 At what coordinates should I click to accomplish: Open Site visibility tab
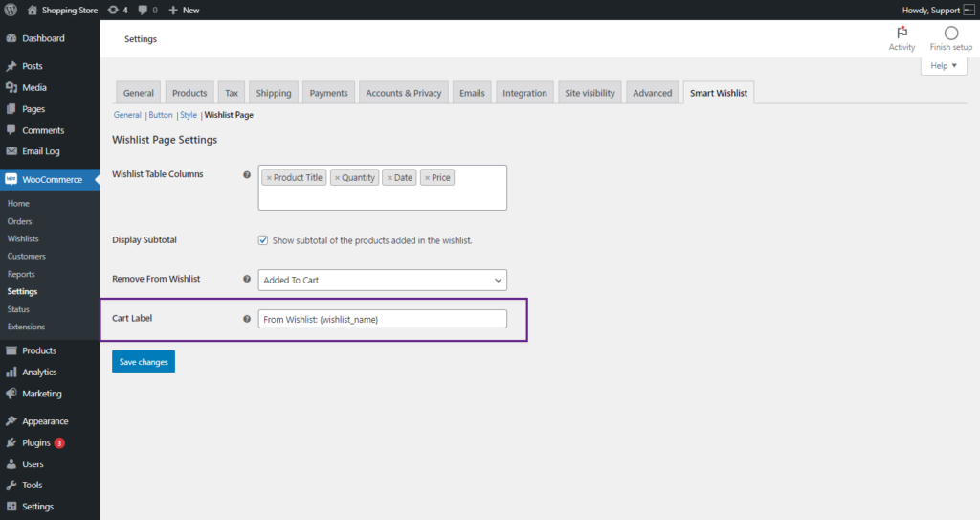[590, 93]
